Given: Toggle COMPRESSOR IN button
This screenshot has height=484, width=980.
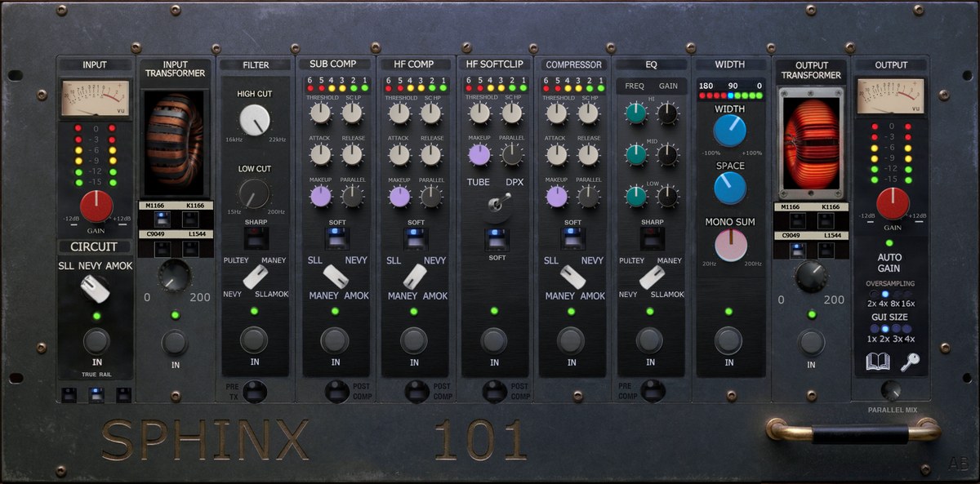Looking at the screenshot, I should pos(571,340).
